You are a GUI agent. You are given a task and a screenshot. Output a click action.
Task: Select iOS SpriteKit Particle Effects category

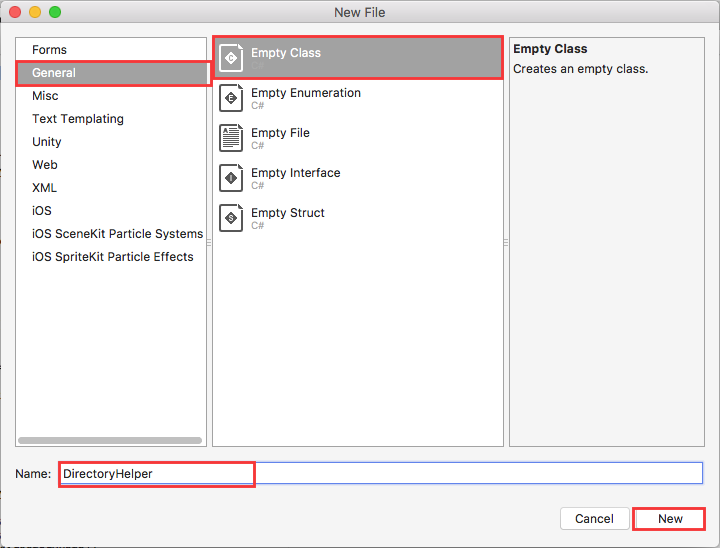pyautogui.click(x=112, y=256)
